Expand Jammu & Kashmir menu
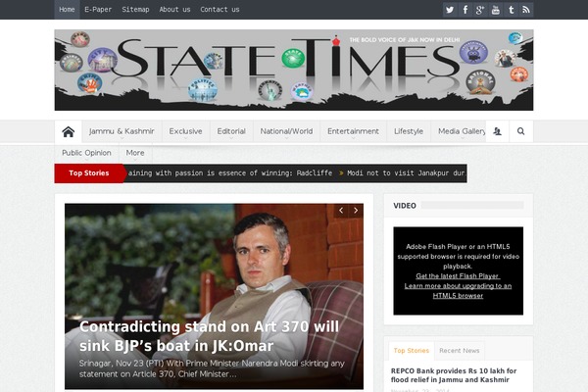This screenshot has height=392, width=588. coord(122,131)
